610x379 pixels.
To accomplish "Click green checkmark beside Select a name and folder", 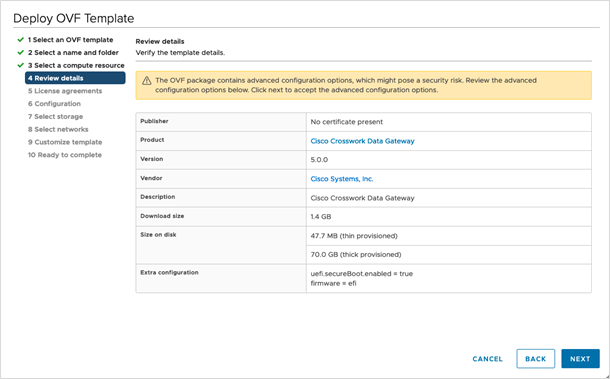I will [21, 53].
